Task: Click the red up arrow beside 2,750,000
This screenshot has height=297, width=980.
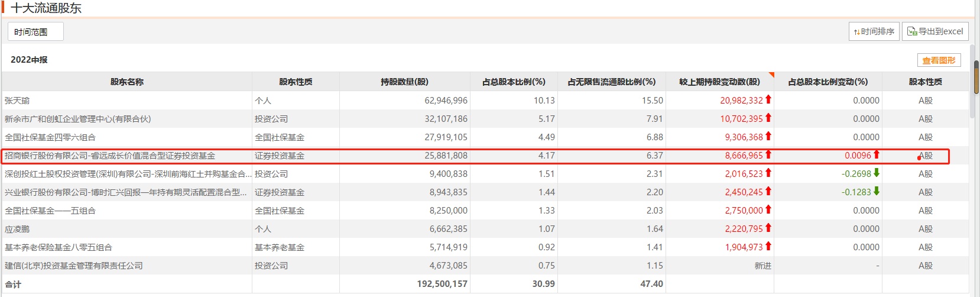Action: (768, 209)
